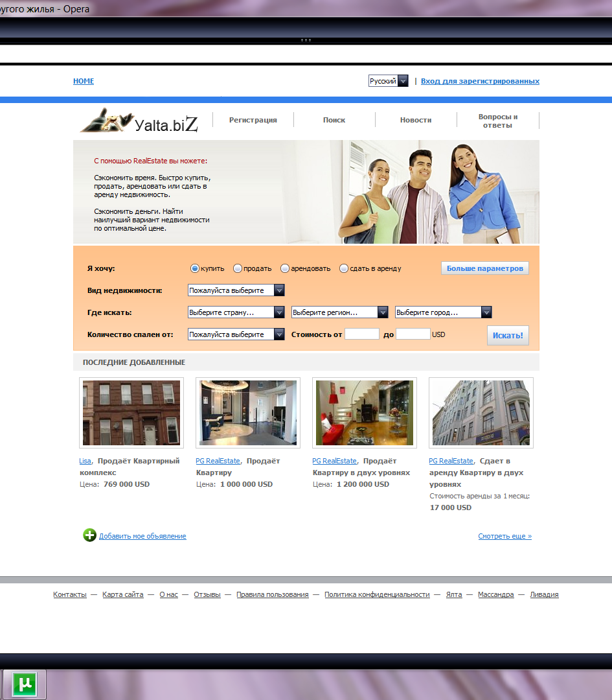Open the 'Количество спален от' dropdown

tap(236, 334)
